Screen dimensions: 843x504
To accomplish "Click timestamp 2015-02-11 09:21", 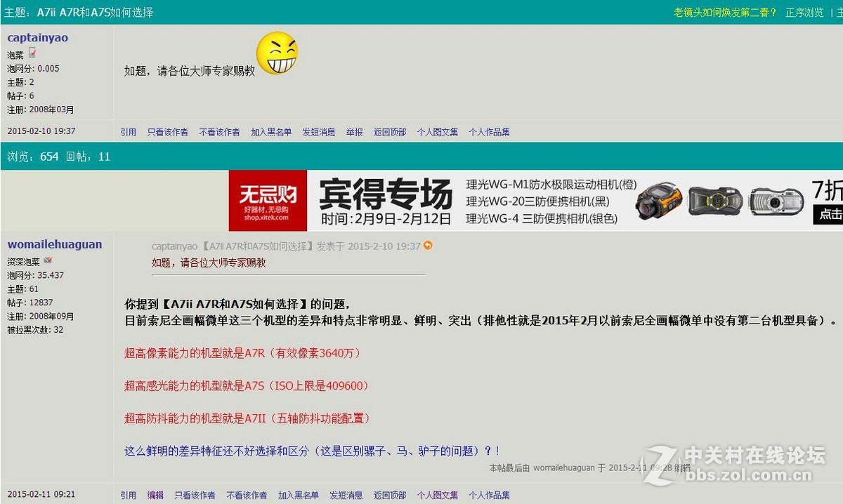I will coord(41,494).
